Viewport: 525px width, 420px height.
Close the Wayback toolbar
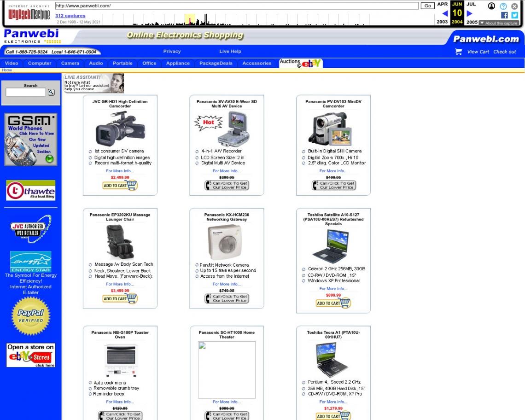tap(514, 6)
